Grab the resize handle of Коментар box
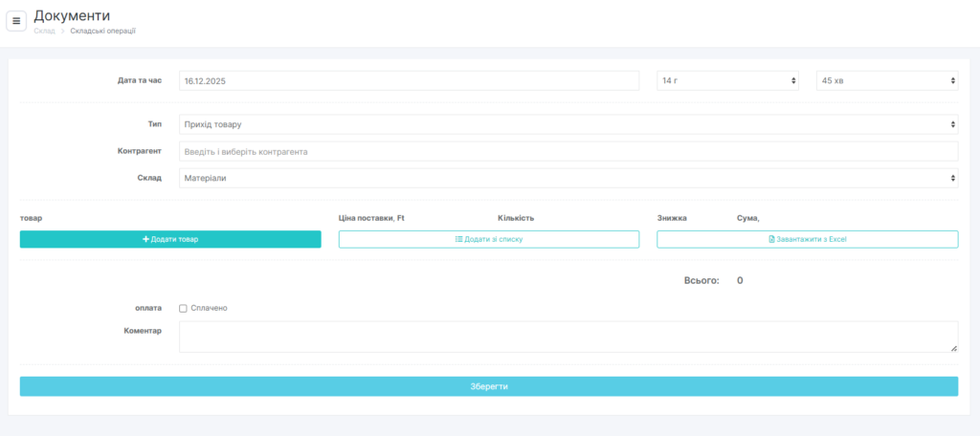 953,348
